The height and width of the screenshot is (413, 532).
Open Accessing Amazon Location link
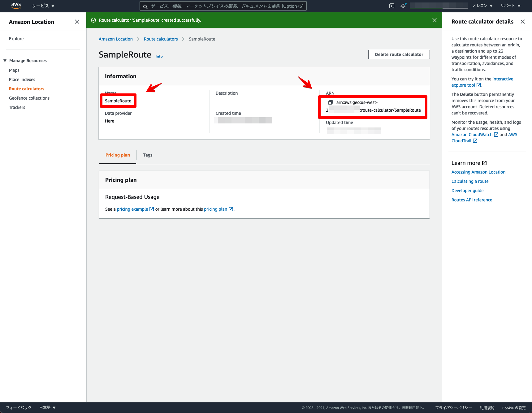coord(478,172)
